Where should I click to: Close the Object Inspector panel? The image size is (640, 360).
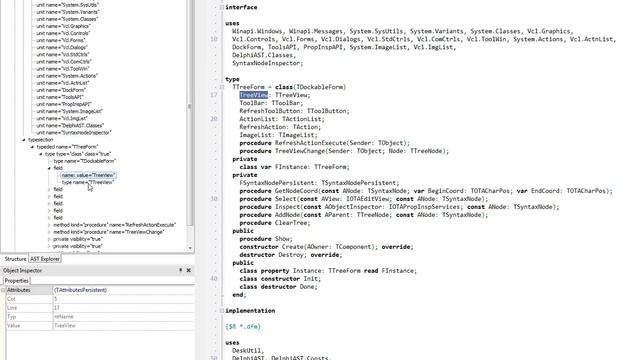coord(189,270)
